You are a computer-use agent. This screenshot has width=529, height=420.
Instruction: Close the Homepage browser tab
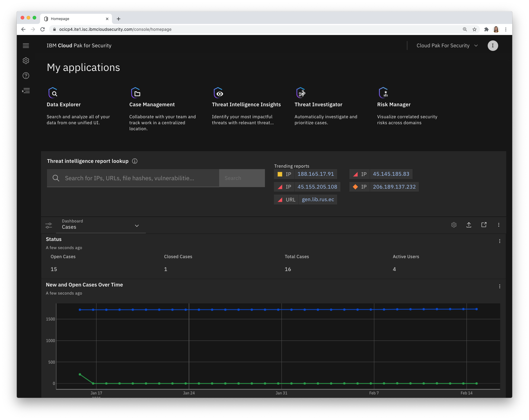pos(107,19)
